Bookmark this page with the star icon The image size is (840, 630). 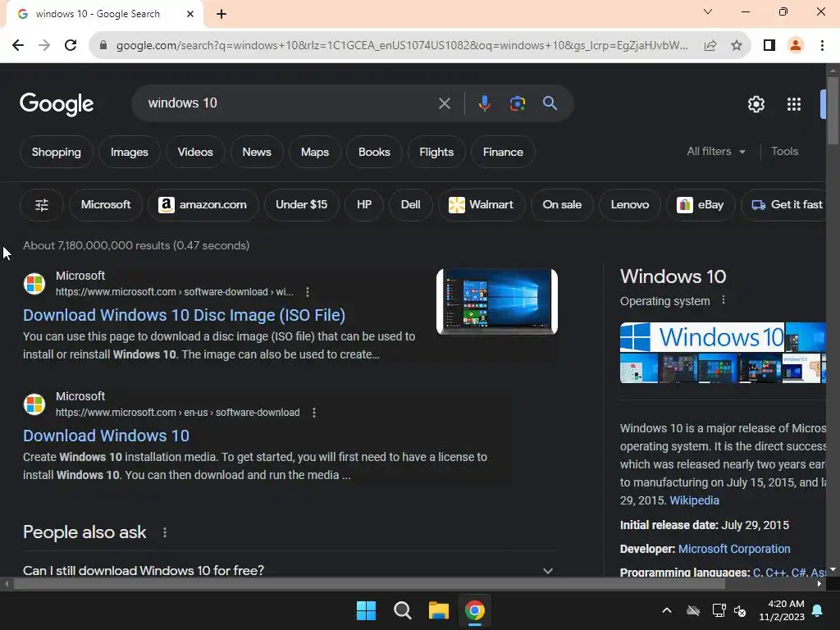(737, 46)
